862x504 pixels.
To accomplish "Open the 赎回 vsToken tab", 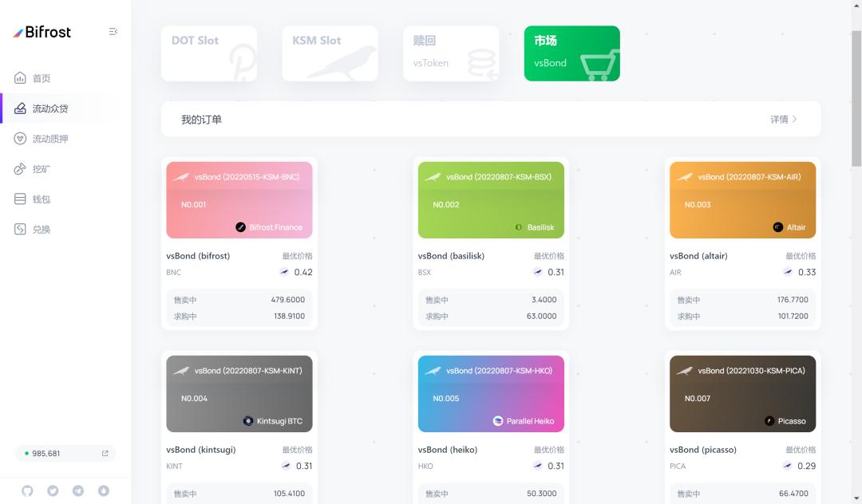I will (451, 53).
